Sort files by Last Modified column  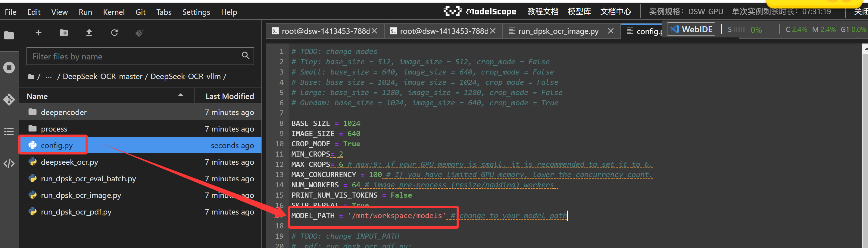pyautogui.click(x=228, y=96)
